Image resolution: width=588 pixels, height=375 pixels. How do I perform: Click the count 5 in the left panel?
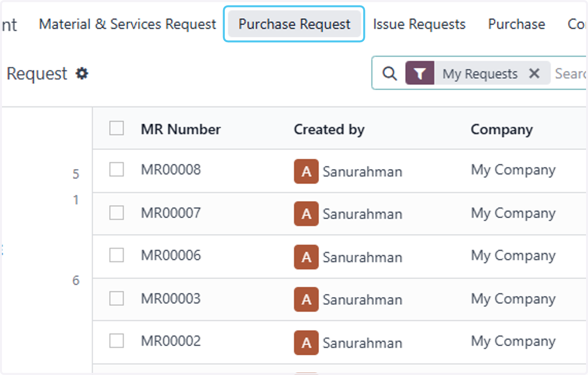click(x=76, y=175)
